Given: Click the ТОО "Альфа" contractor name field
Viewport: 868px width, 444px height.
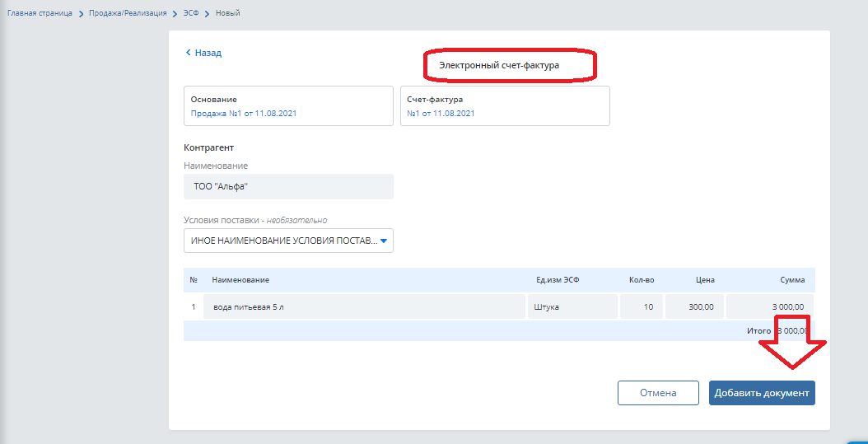Looking at the screenshot, I should 288,187.
